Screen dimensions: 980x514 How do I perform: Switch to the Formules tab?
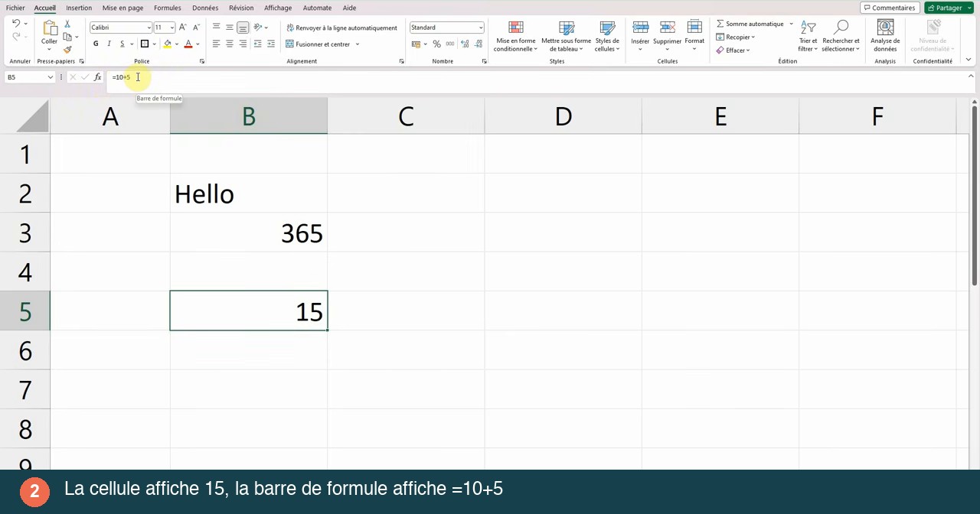167,8
